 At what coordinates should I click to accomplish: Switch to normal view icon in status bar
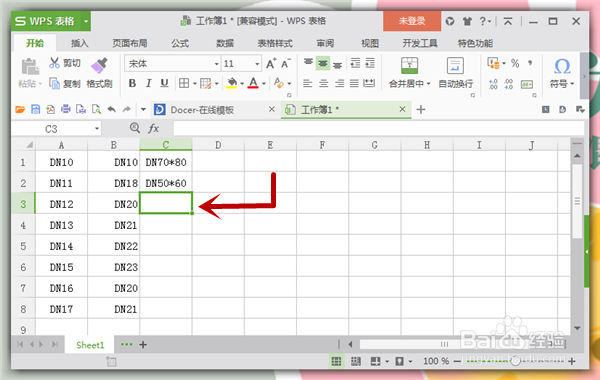point(336,361)
